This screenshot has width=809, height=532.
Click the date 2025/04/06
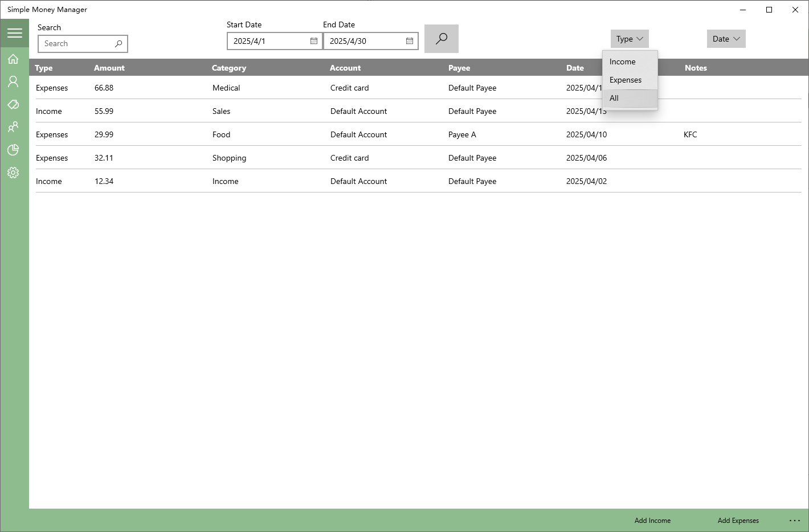587,158
